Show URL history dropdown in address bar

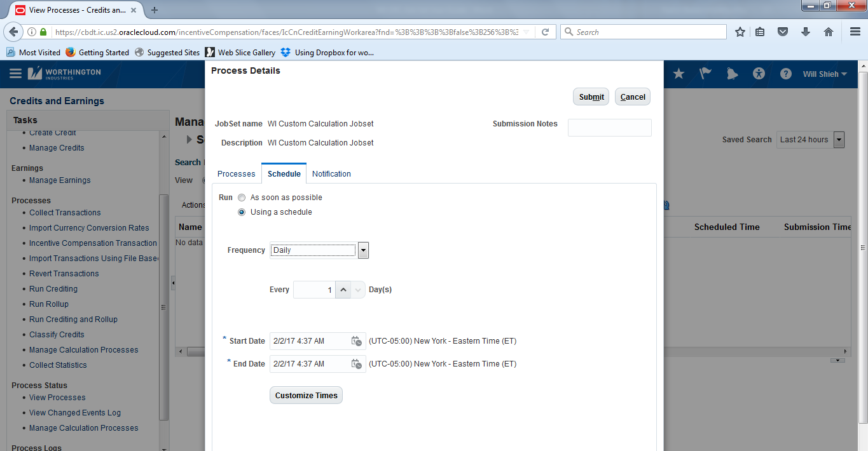click(527, 32)
